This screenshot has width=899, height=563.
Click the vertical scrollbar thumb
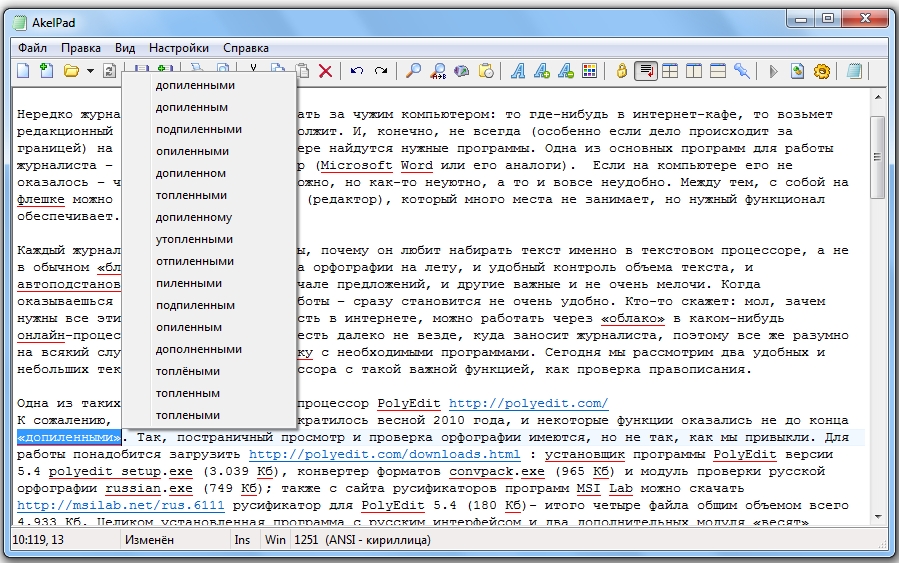(x=878, y=157)
